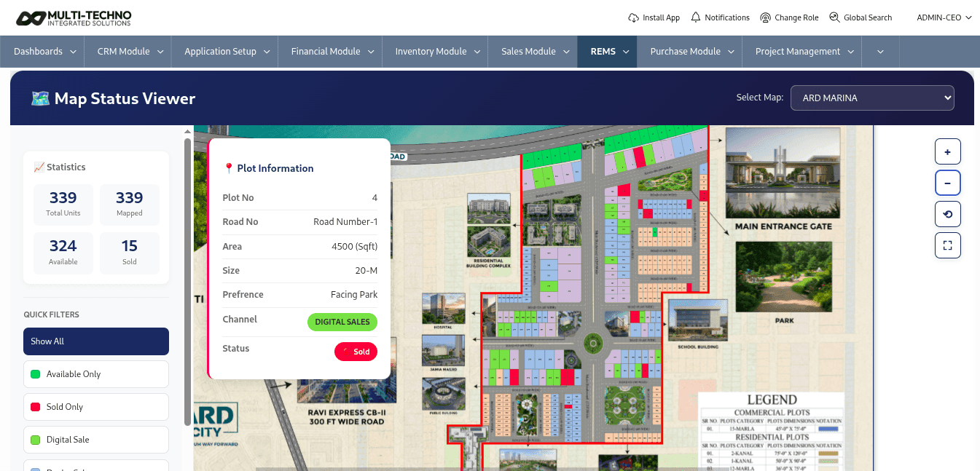Click the red Sold status badge

coord(356,352)
